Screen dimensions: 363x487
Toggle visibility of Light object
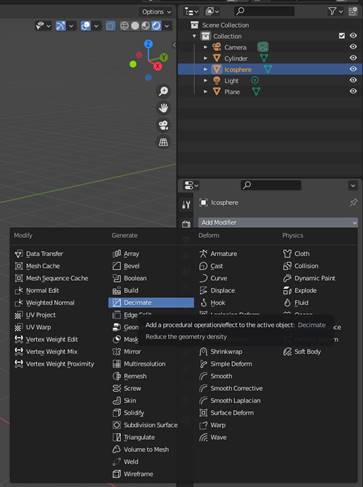(353, 80)
